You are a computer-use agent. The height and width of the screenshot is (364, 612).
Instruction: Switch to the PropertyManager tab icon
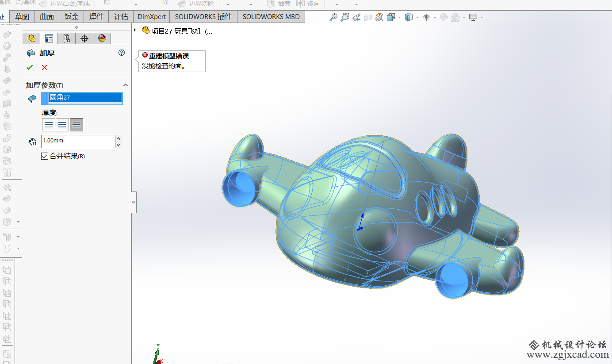(x=49, y=38)
